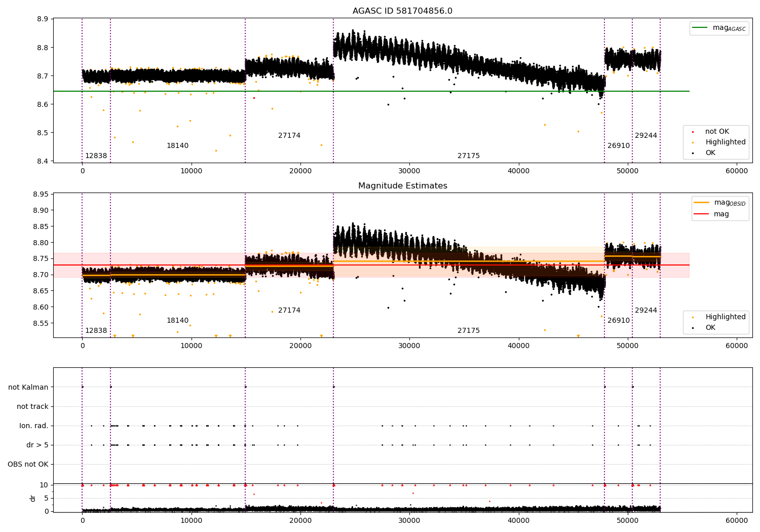The width and height of the screenshot is (760, 532).
Task: Click obsid label 27174 in Magnitude Estimates plot
Action: pyautogui.click(x=289, y=311)
